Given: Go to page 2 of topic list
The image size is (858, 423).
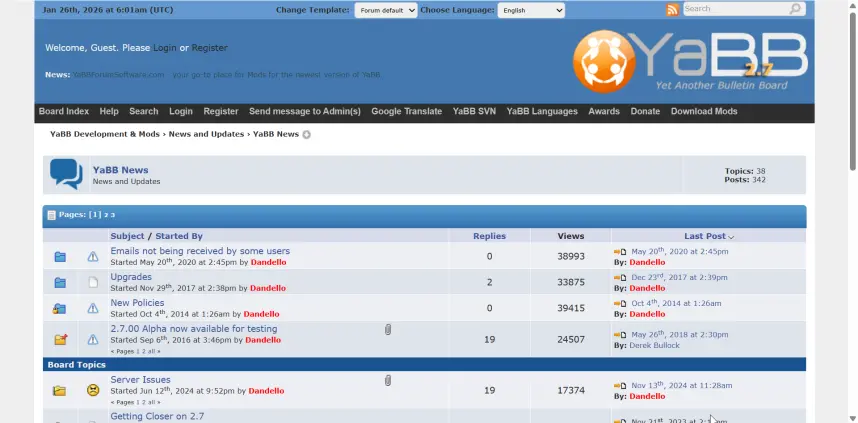Looking at the screenshot, I should tap(106, 215).
